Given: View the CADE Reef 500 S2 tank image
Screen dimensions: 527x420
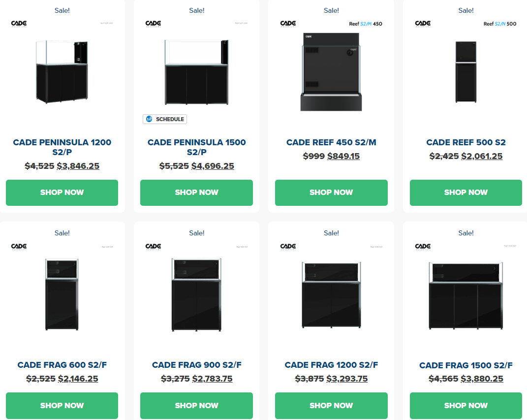Looking at the screenshot, I should (465, 72).
